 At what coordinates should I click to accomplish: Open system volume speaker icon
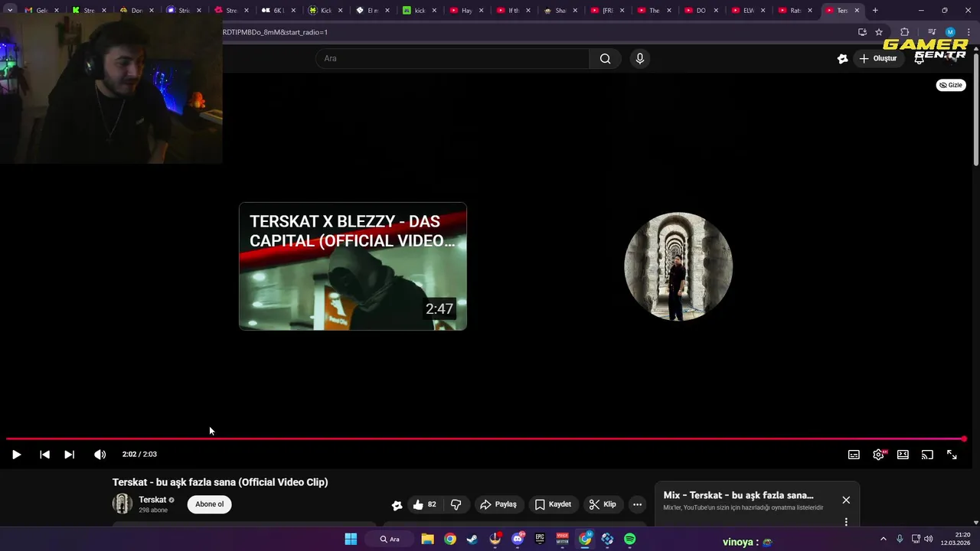tap(929, 540)
